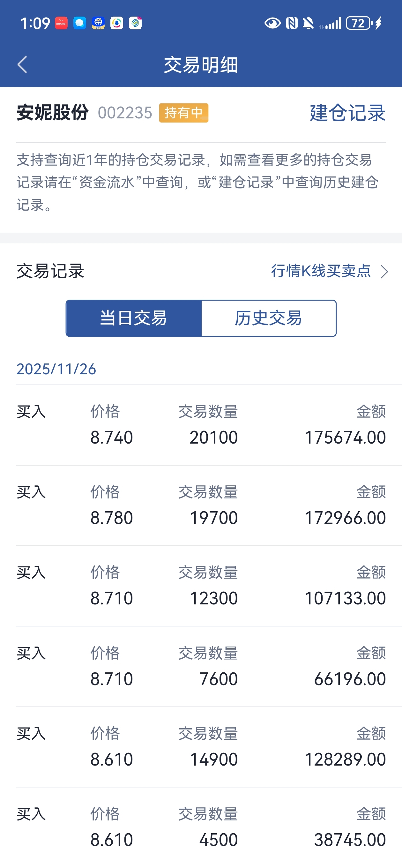
Task: Open buy record of 19700 shares
Action: coord(209,505)
